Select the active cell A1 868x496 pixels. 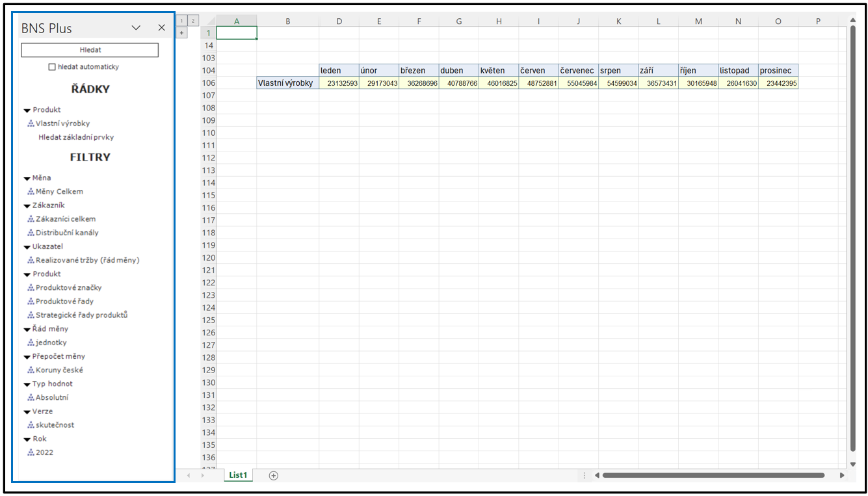point(237,33)
